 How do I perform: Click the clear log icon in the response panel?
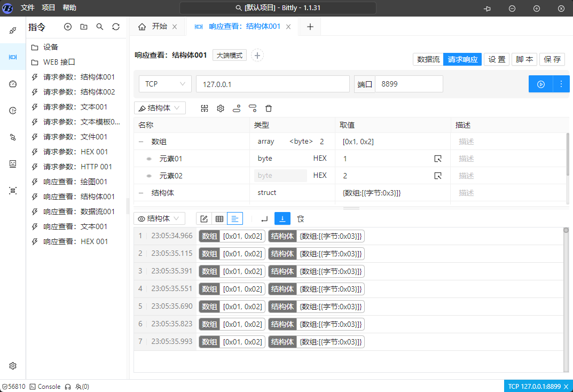[x=300, y=218]
